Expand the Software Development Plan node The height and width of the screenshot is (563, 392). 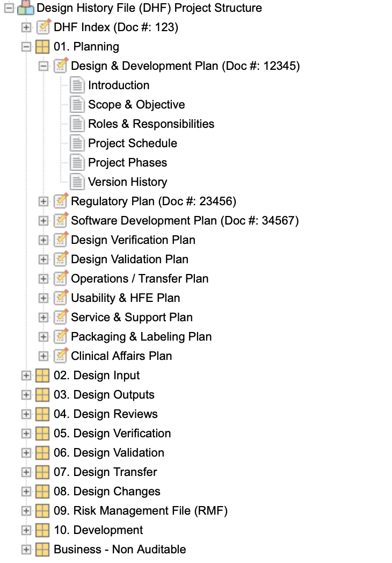pyautogui.click(x=43, y=221)
